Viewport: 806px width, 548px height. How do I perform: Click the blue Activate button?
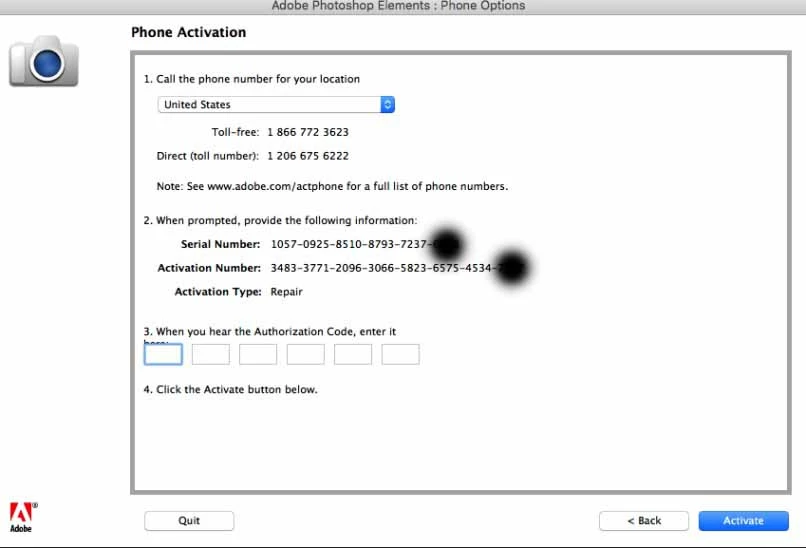point(743,521)
